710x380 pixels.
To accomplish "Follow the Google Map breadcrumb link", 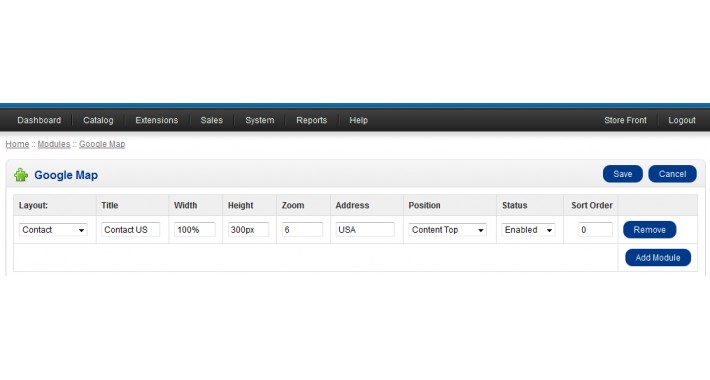I will [x=102, y=144].
